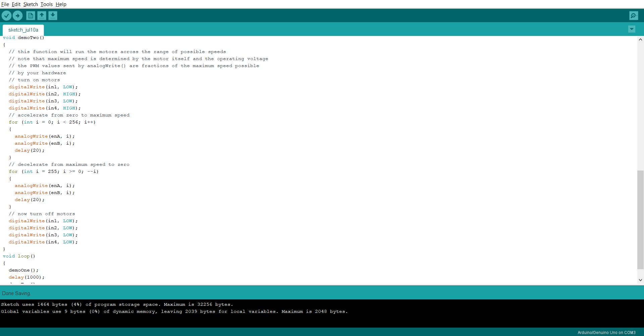Select the sketch_jul10a tab
The width and height of the screenshot is (644, 336).
[x=23, y=30]
